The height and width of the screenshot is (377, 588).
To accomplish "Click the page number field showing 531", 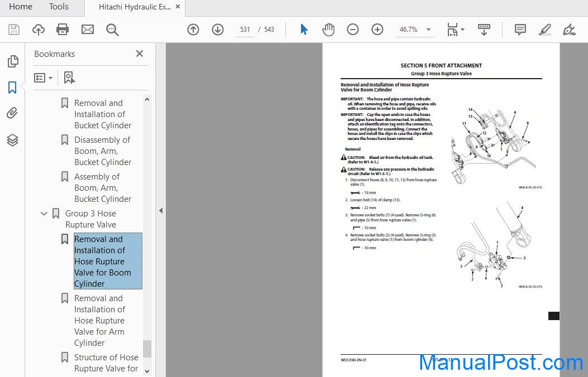I will (x=245, y=29).
